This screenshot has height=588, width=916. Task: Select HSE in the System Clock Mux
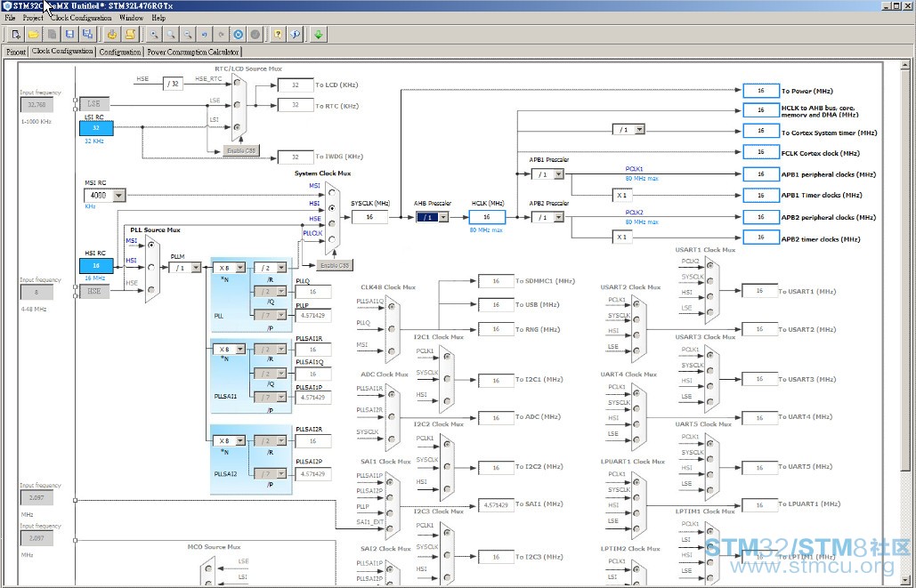332,223
